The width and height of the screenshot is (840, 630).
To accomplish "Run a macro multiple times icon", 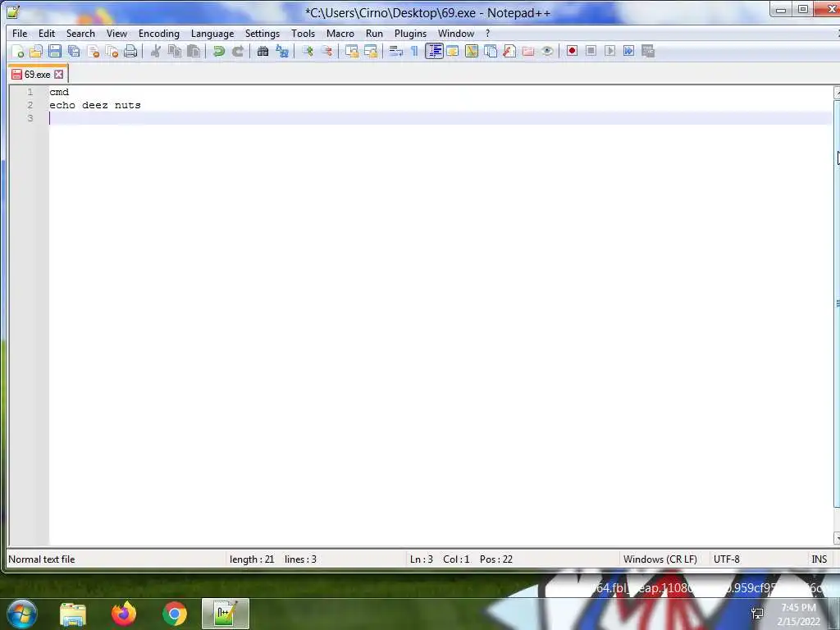I will click(629, 51).
